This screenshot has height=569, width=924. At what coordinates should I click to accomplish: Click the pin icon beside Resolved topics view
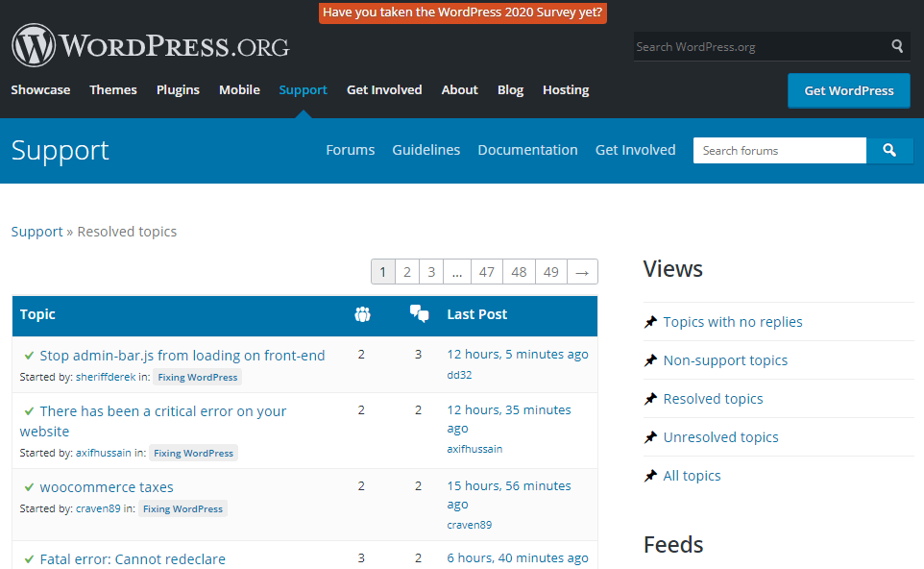tap(650, 399)
